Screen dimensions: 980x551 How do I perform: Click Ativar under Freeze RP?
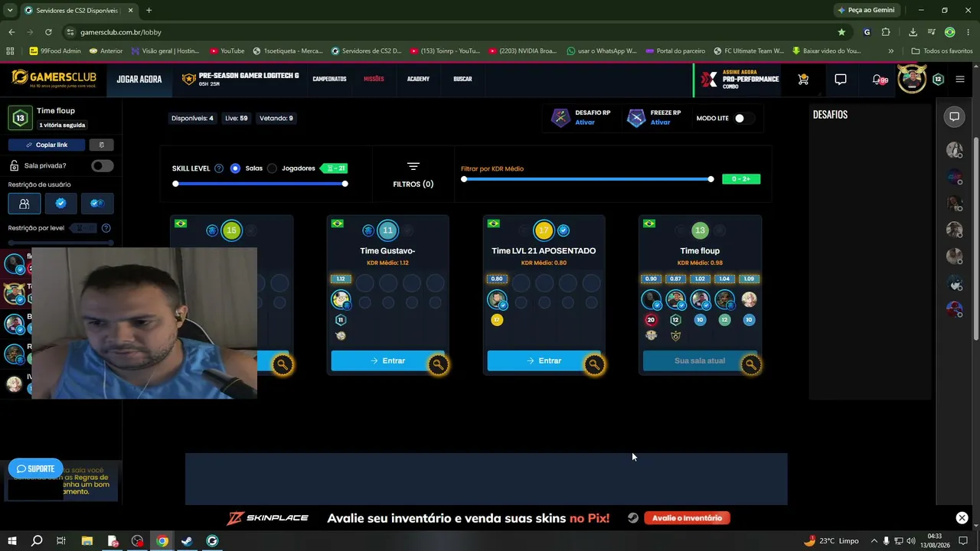click(660, 122)
